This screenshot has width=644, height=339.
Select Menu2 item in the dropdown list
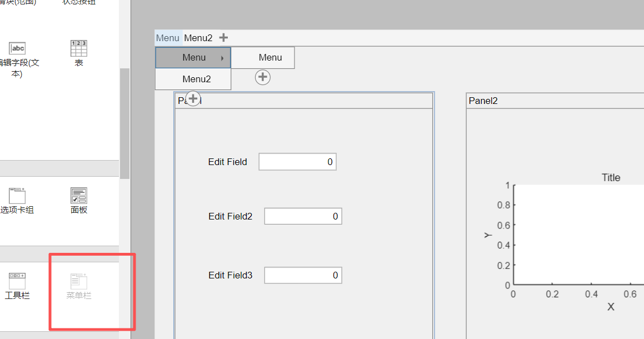click(x=196, y=79)
